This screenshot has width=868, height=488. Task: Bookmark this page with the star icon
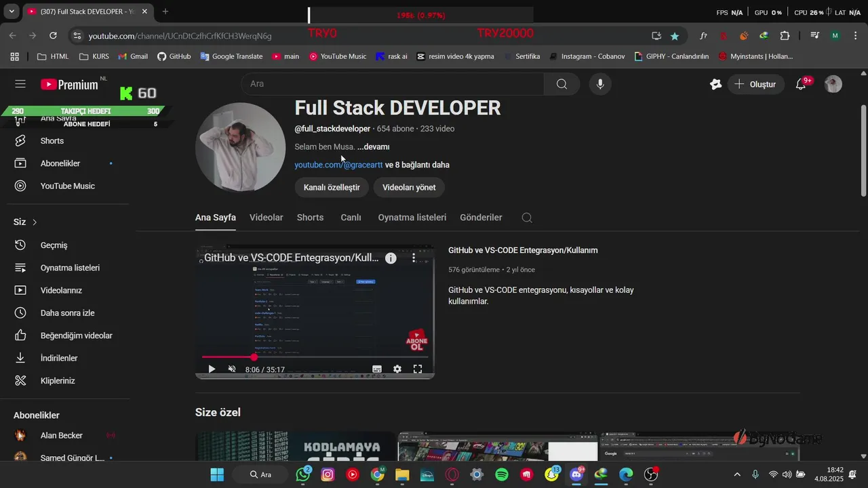674,36
